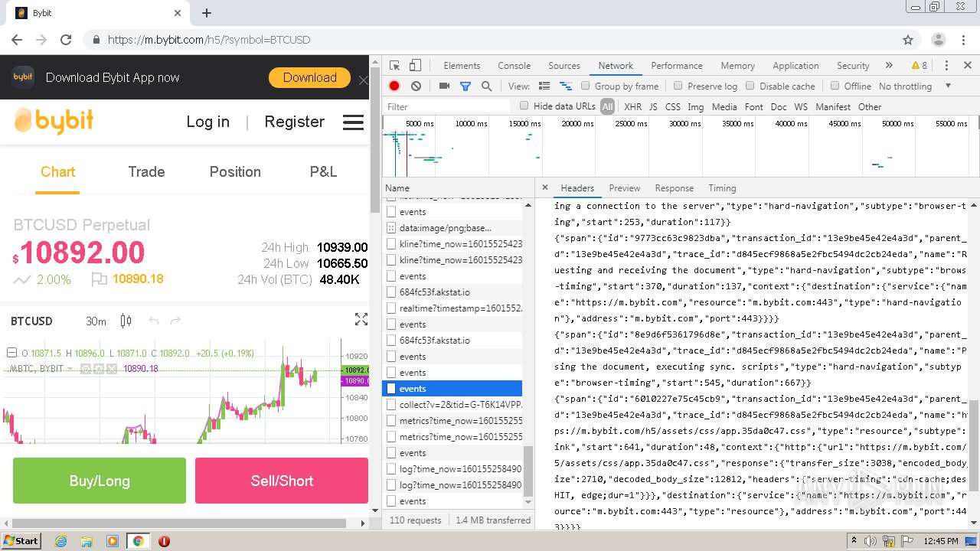Open a new browser tab

207,13
